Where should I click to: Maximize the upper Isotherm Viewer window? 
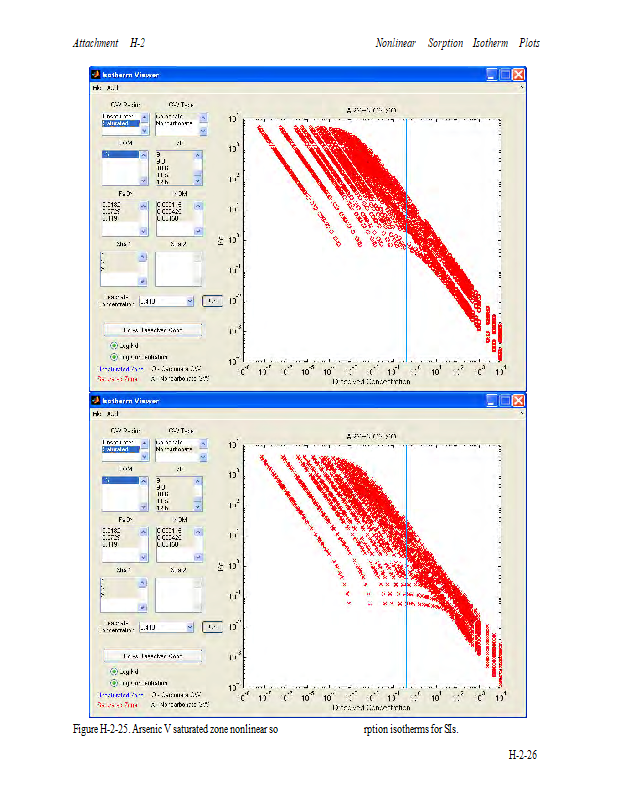click(505, 75)
